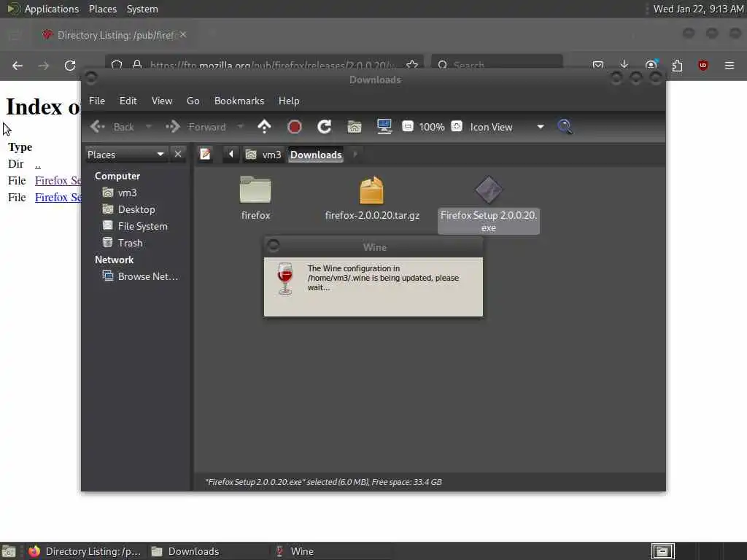Click the path bar left scroll arrow
Screen dimensions: 747x560
(231, 155)
